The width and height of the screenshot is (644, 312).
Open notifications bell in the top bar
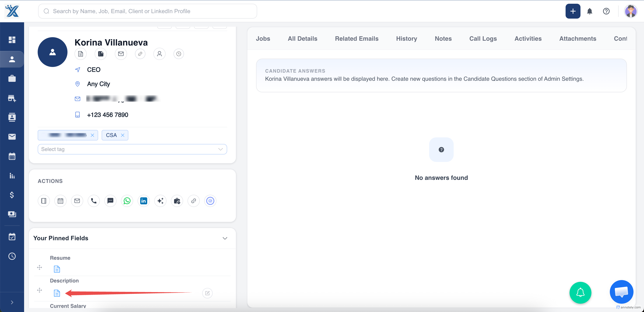589,11
